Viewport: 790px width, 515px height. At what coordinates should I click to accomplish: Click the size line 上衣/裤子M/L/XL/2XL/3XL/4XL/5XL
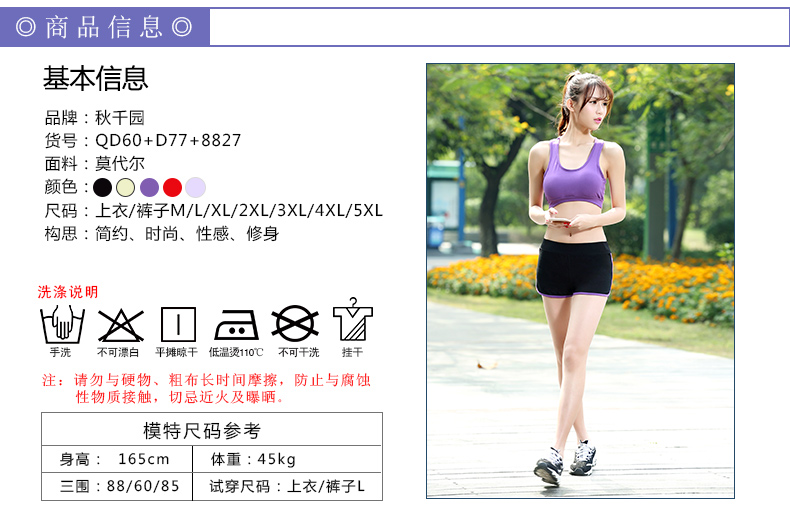[239, 210]
